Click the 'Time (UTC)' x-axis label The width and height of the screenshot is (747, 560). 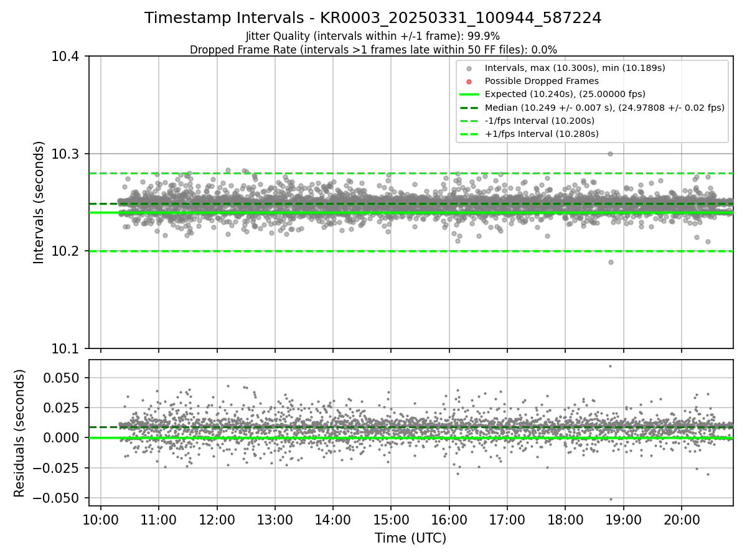[x=410, y=538]
